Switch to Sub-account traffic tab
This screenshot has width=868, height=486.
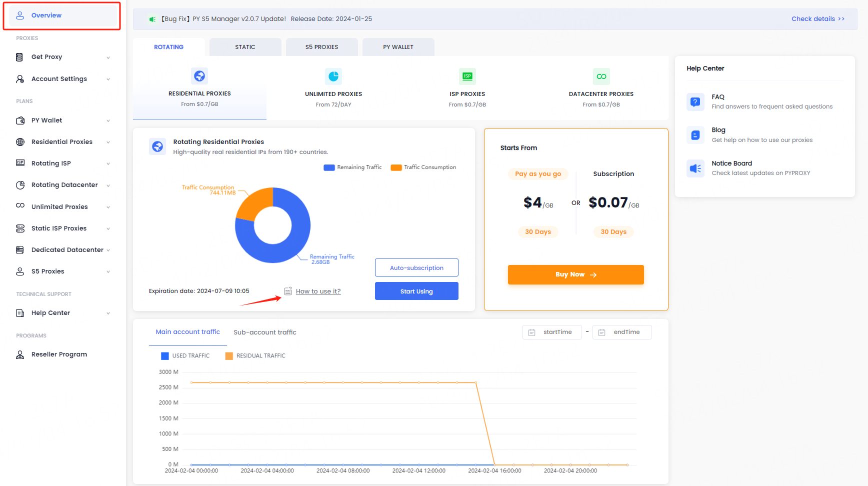pyautogui.click(x=265, y=332)
